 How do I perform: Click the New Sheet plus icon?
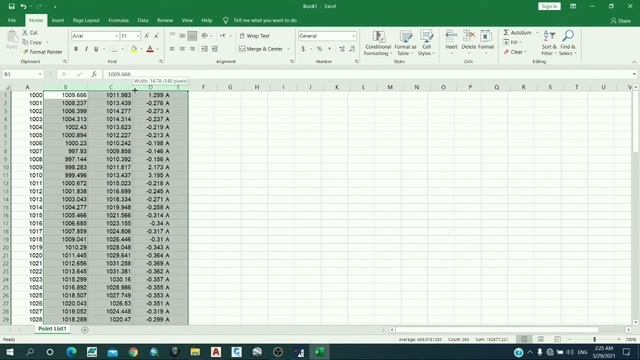coord(85,330)
